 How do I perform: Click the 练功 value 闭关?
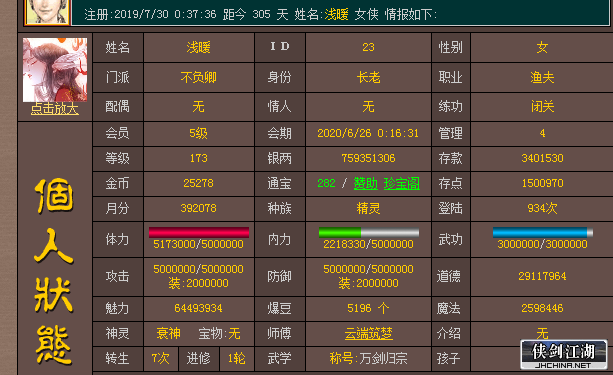[542, 106]
